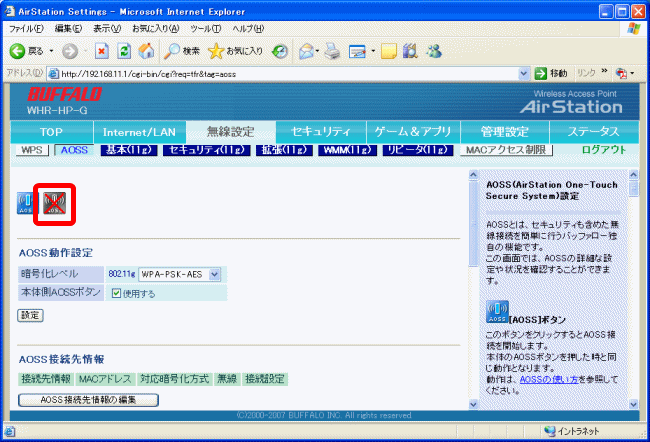Start AOSS with the blue AOSS icon

tap(25, 204)
